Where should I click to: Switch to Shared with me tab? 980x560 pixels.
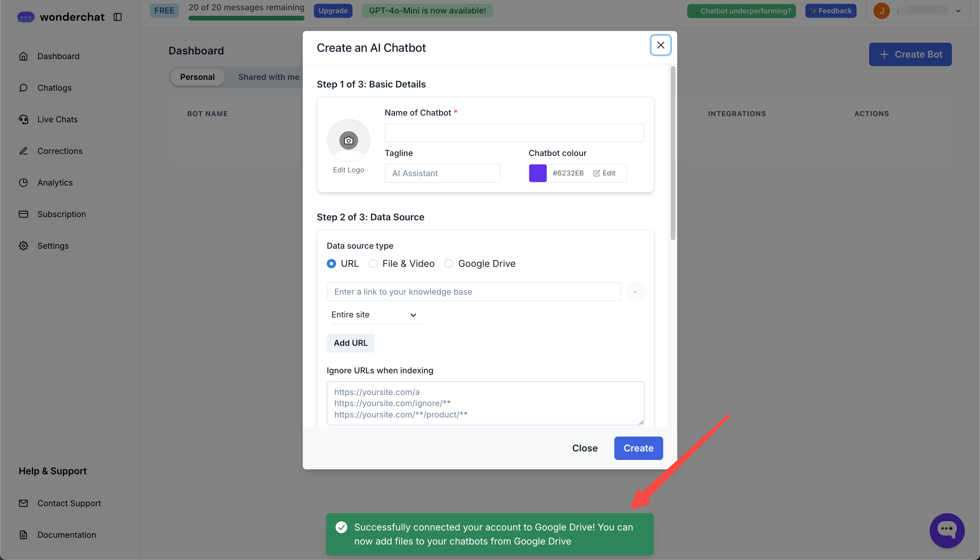click(268, 77)
